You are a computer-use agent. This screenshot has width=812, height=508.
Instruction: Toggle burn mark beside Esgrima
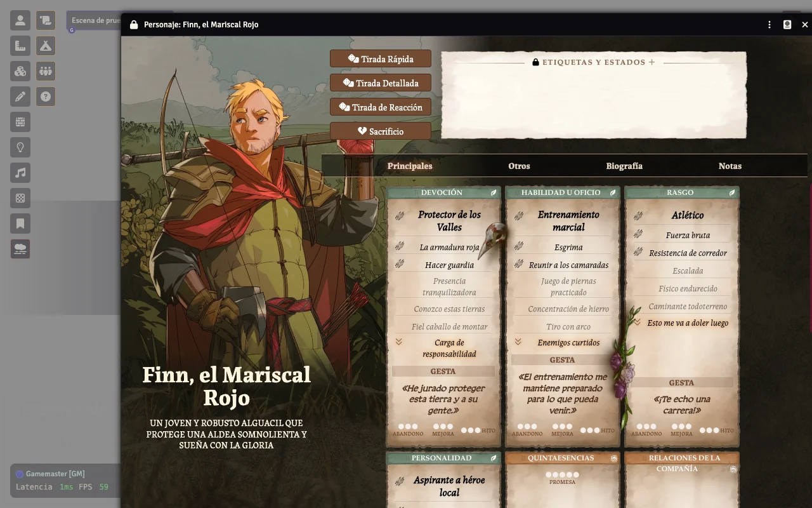519,246
